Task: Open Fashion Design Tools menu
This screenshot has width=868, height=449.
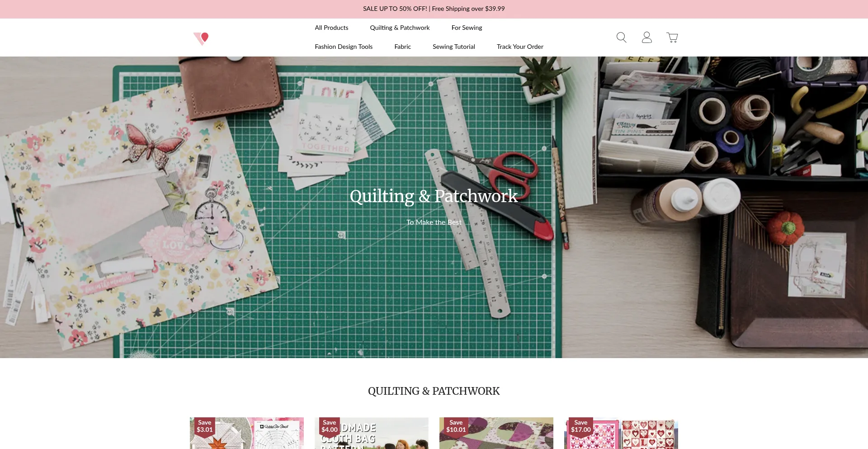Action: click(x=344, y=47)
